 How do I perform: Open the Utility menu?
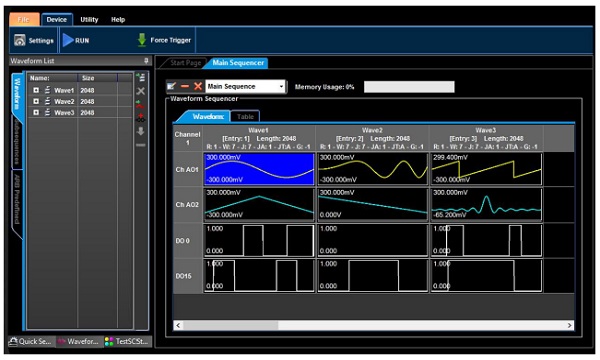(x=89, y=20)
